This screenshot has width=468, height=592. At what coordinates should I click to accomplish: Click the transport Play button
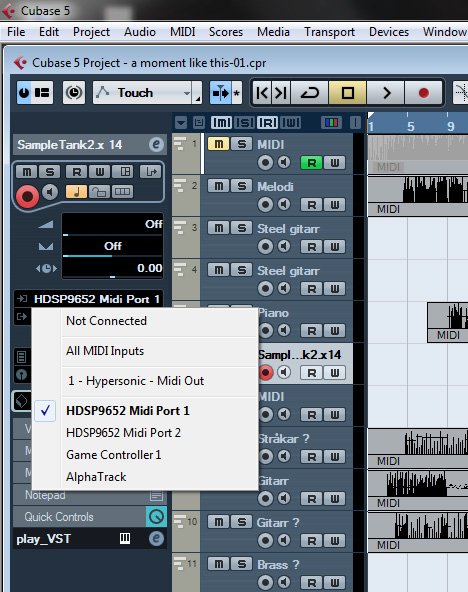coord(386,92)
